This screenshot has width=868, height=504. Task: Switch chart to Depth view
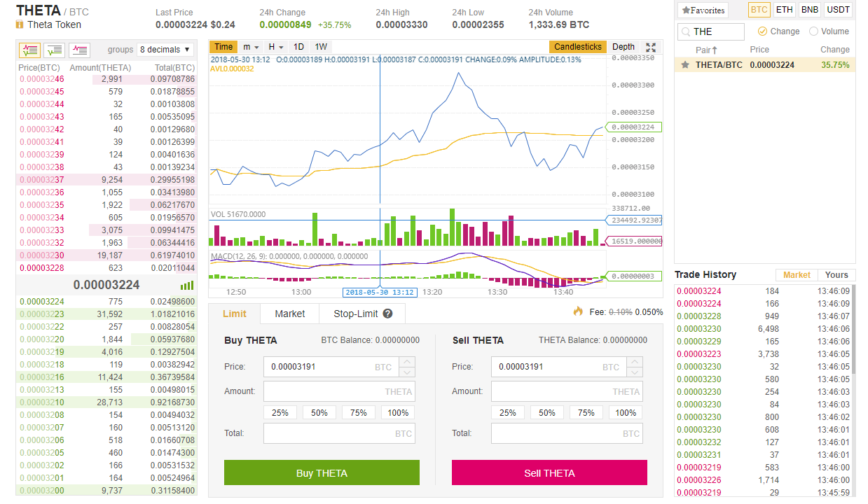tap(624, 47)
